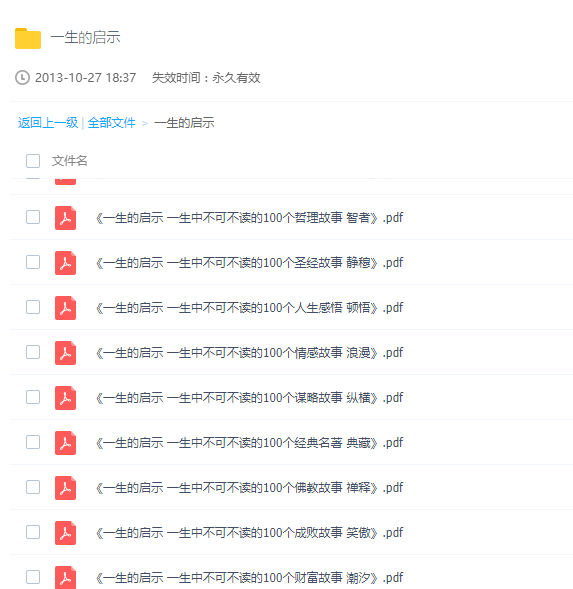The image size is (573, 589).
Task: Open file 100个人生感悟 顿悟.pdf
Action: (249, 308)
